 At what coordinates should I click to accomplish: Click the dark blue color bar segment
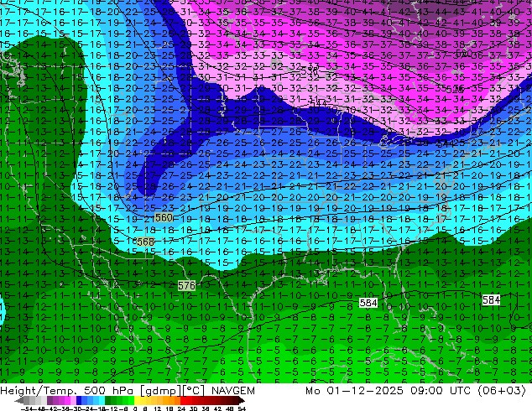click(x=79, y=400)
